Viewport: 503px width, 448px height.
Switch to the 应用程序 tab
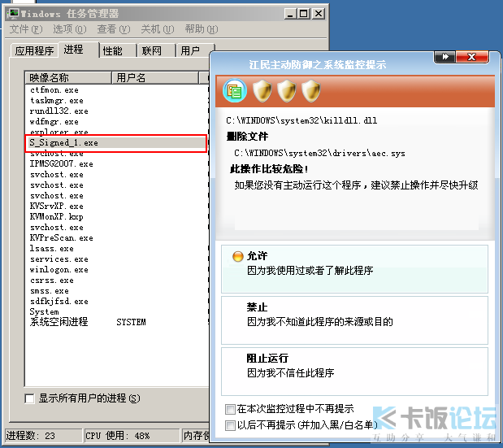[x=34, y=50]
